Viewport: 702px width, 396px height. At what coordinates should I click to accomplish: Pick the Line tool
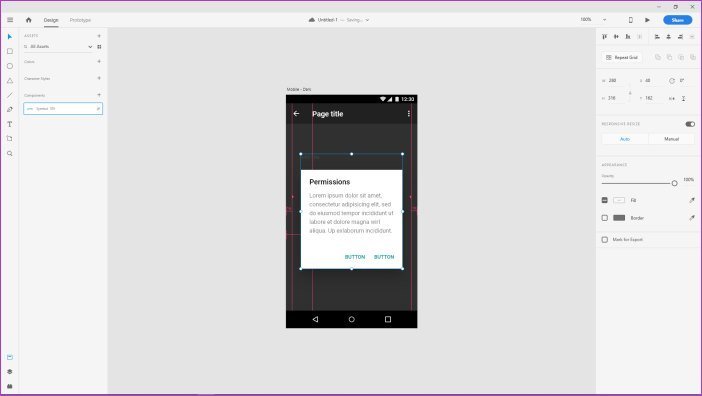pyautogui.click(x=10, y=95)
